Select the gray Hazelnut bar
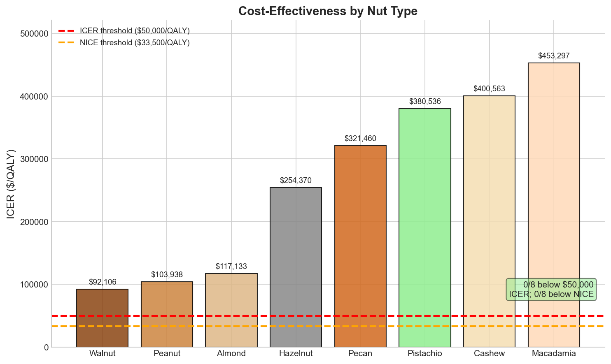Image resolution: width=611 pixels, height=364 pixels. click(x=296, y=267)
